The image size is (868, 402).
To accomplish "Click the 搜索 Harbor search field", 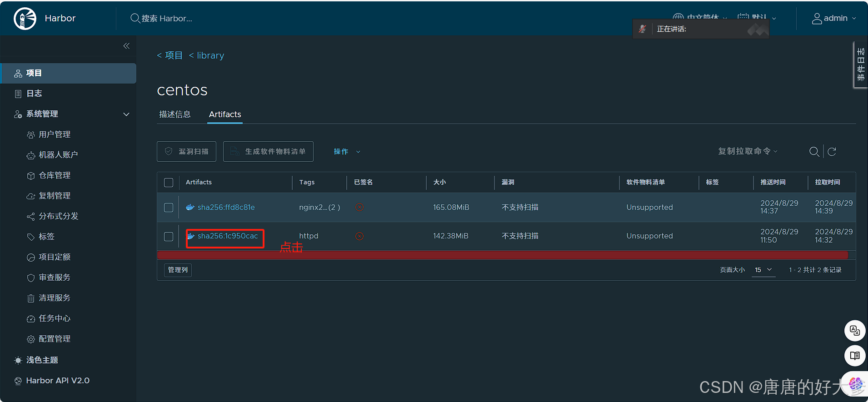I will (167, 18).
